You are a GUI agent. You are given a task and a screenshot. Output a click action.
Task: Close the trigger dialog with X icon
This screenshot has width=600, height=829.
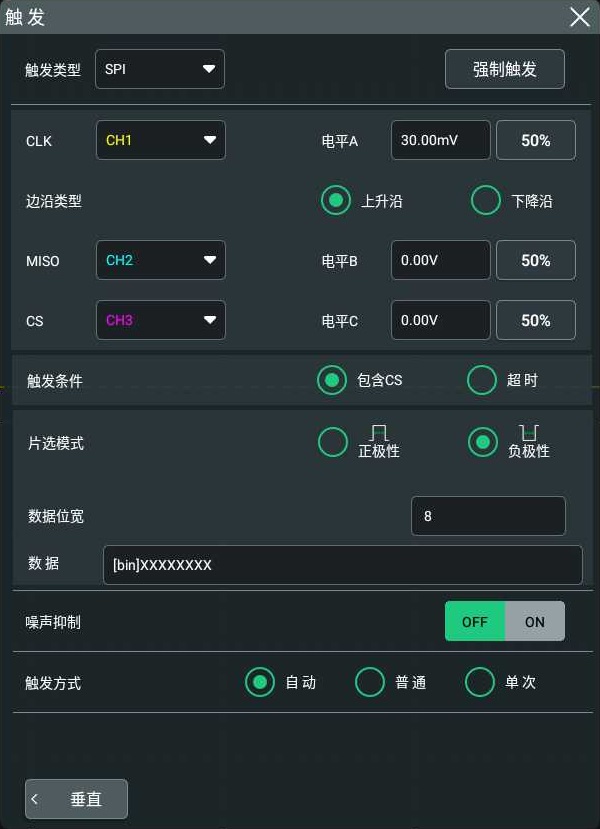click(579, 17)
